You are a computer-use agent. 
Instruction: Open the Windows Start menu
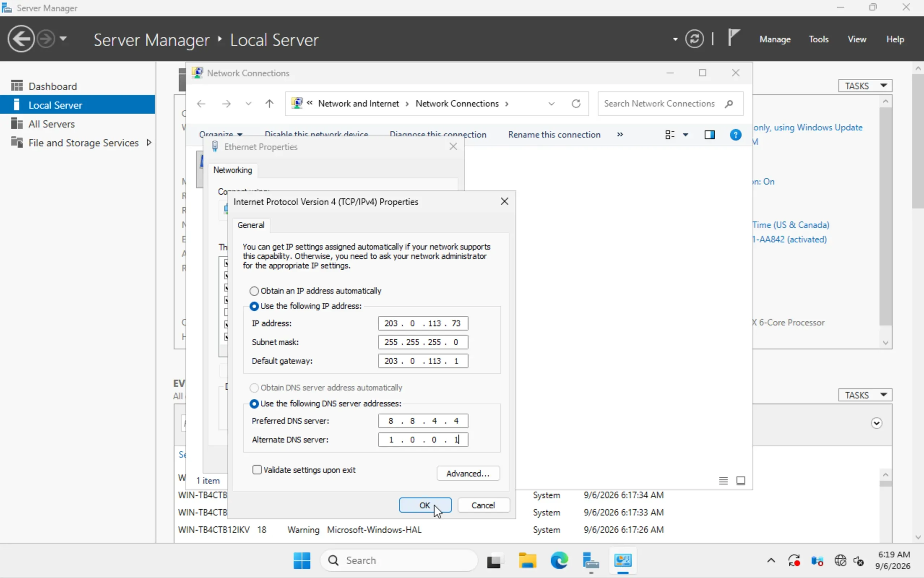coord(302,560)
